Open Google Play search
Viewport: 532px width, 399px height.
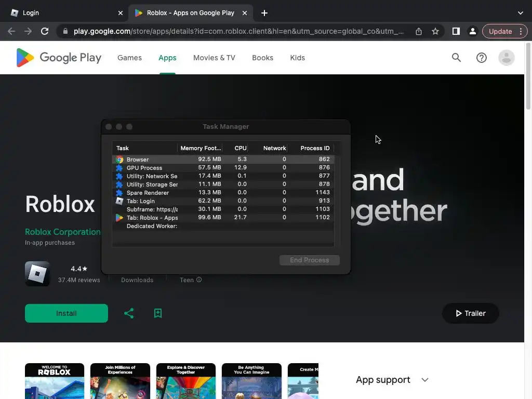click(x=456, y=58)
